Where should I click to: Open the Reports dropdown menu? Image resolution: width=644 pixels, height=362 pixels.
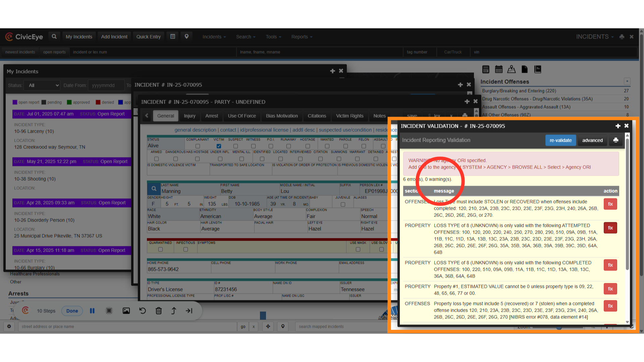(302, 37)
